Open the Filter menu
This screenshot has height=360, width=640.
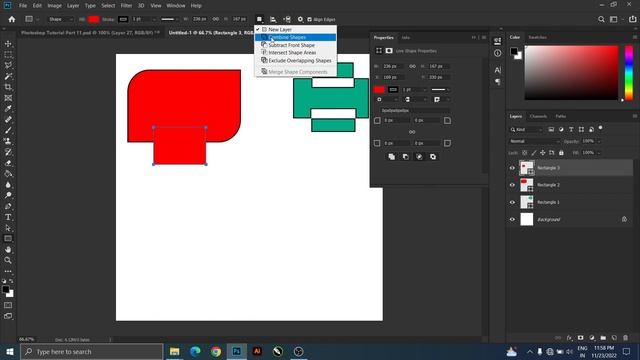click(x=126, y=6)
